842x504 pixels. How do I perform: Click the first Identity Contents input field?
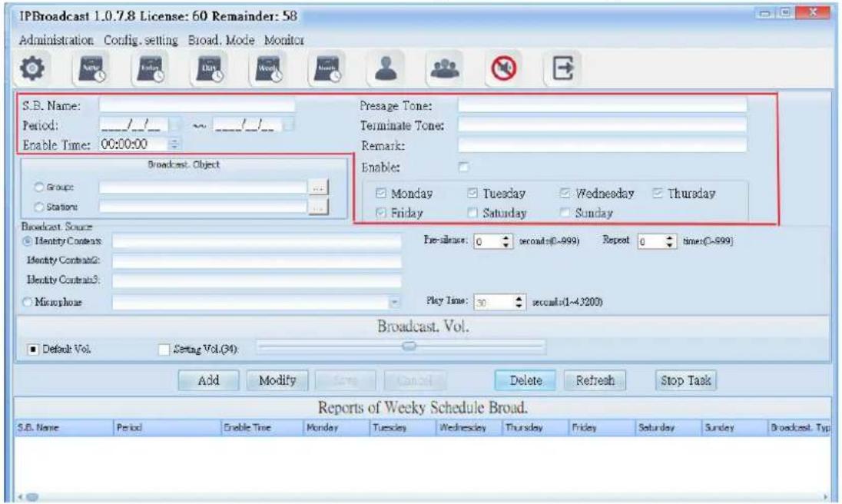257,241
